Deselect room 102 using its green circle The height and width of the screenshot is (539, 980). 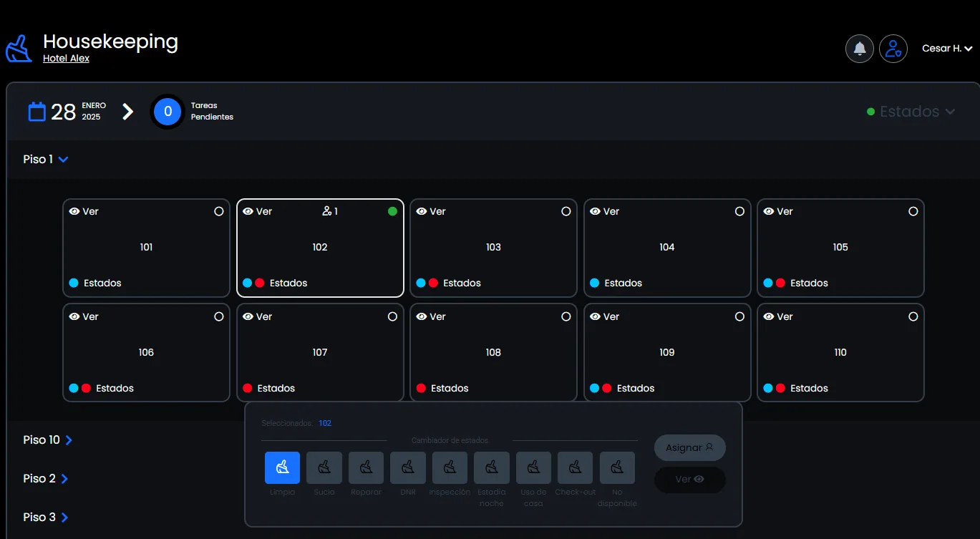point(392,211)
